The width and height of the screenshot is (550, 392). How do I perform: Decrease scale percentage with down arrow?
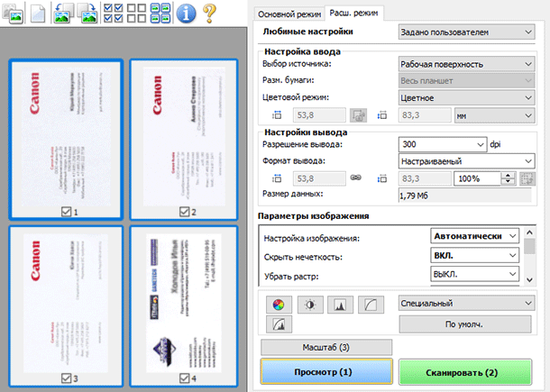(508, 182)
